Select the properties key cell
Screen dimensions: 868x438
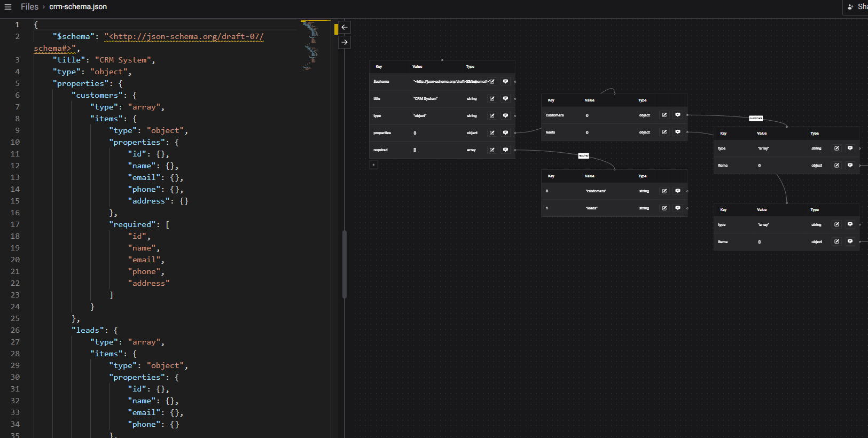tap(382, 133)
